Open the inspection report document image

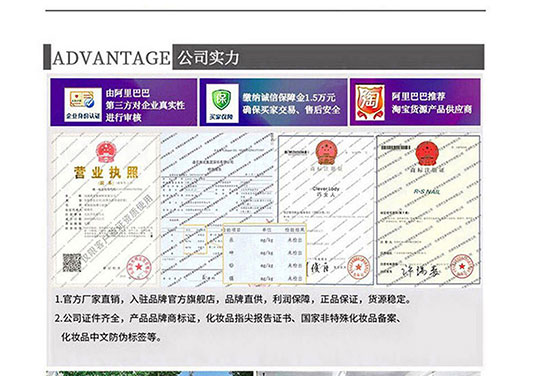pyautogui.click(x=218, y=210)
